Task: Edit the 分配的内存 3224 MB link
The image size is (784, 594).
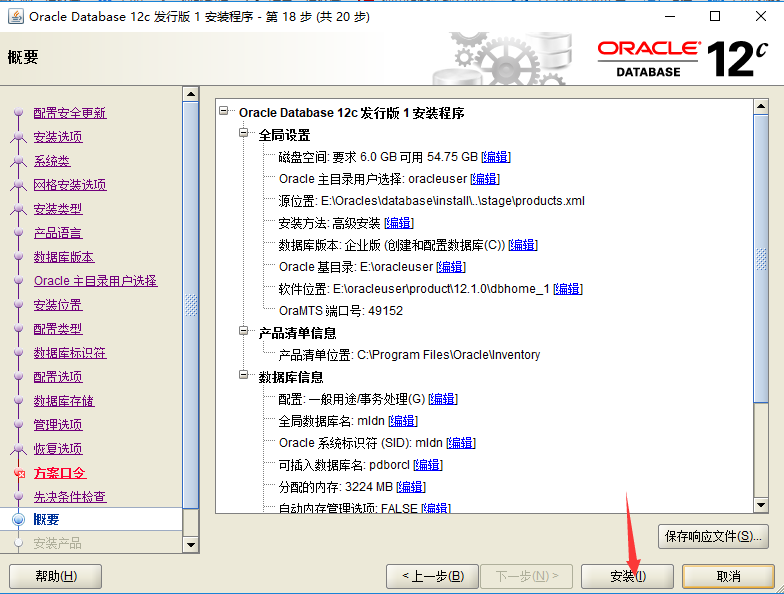Action: [411, 487]
